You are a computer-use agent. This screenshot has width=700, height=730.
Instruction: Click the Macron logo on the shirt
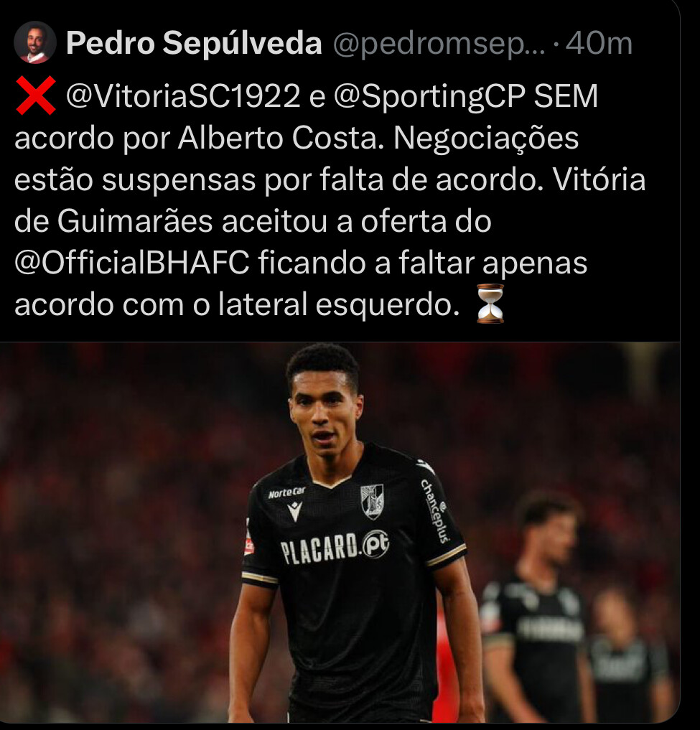tap(295, 512)
